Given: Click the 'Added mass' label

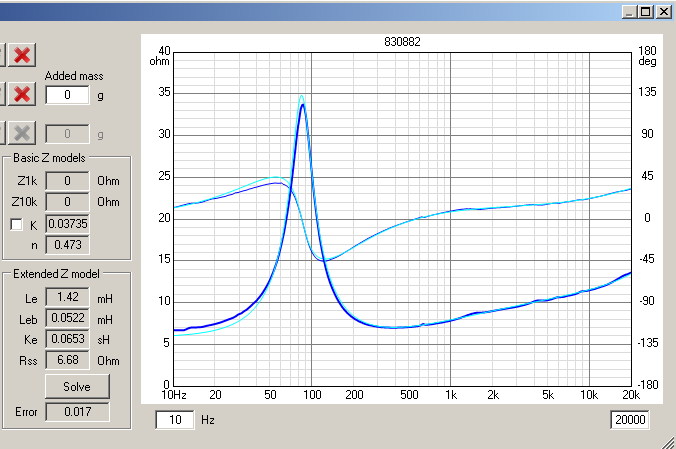Looking at the screenshot, I should click(74, 76).
